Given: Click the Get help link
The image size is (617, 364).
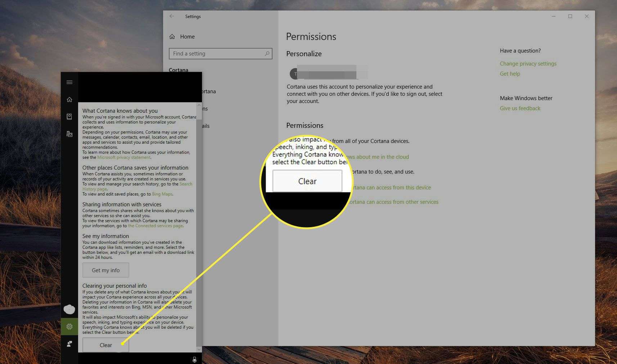Looking at the screenshot, I should [510, 74].
